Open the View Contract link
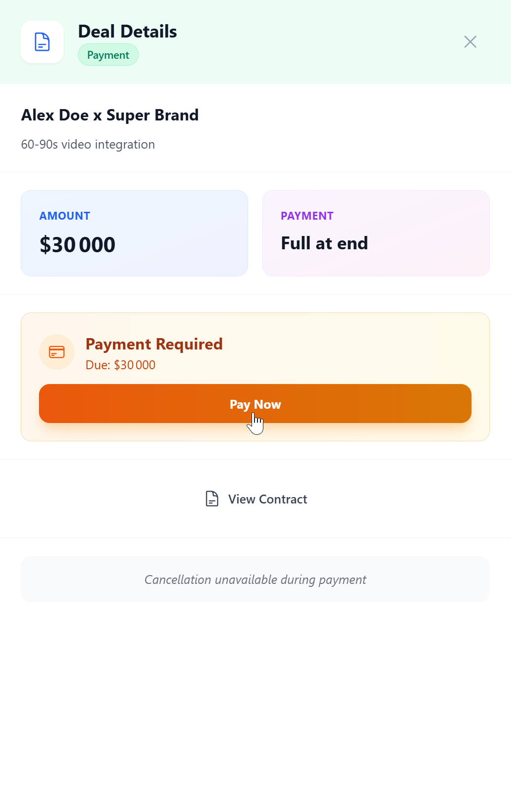This screenshot has width=511, height=812. [255, 499]
